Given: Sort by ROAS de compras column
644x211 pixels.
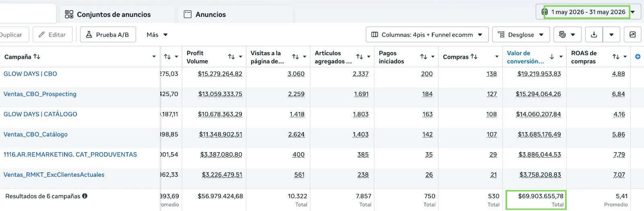Looking at the screenshot, I should click(616, 57).
